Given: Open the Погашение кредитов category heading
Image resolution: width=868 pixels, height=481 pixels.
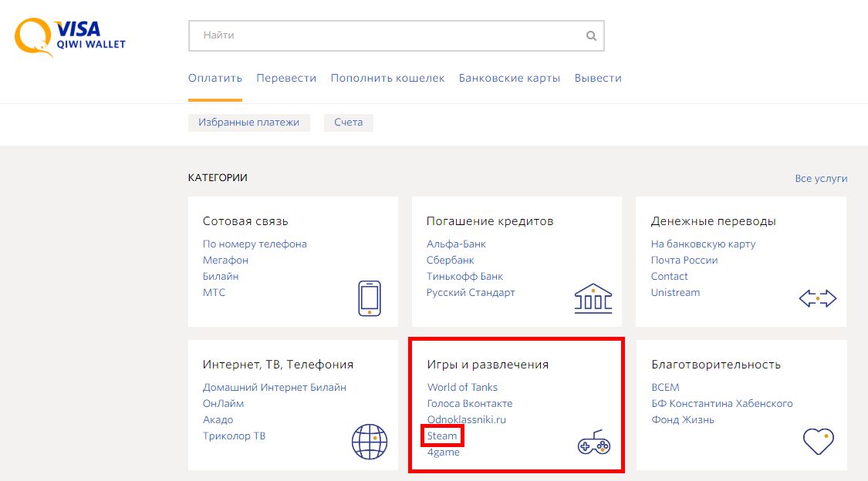Looking at the screenshot, I should point(490,221).
